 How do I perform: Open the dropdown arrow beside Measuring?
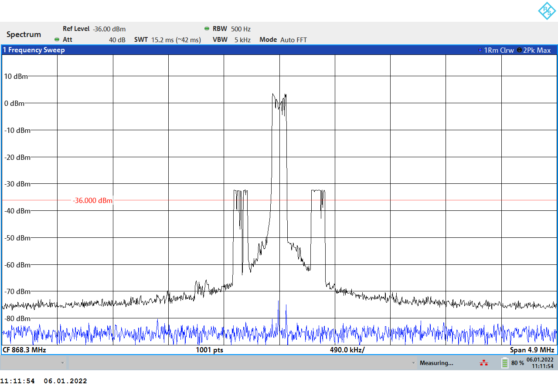[x=413, y=362]
